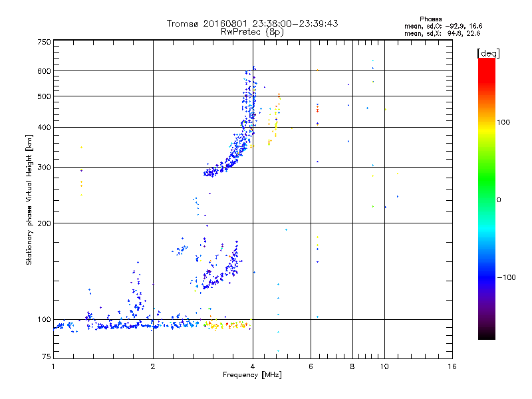Click the y-axis tick label '100'

44,319
